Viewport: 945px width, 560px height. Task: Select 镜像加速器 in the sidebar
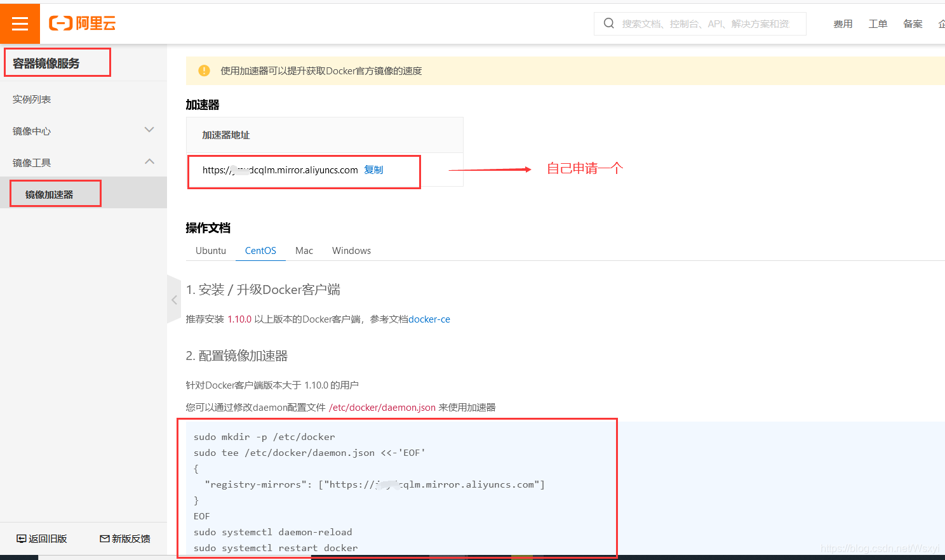[83, 194]
